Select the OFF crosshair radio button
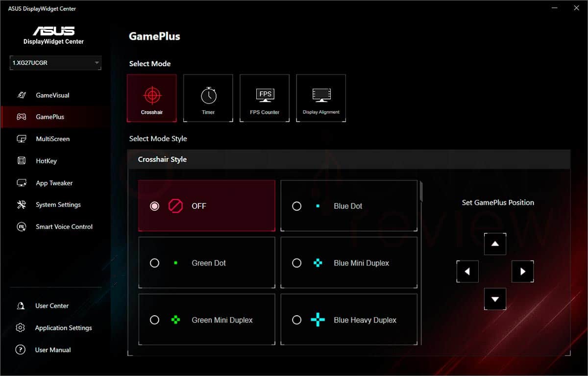588x376 pixels. pyautogui.click(x=154, y=206)
